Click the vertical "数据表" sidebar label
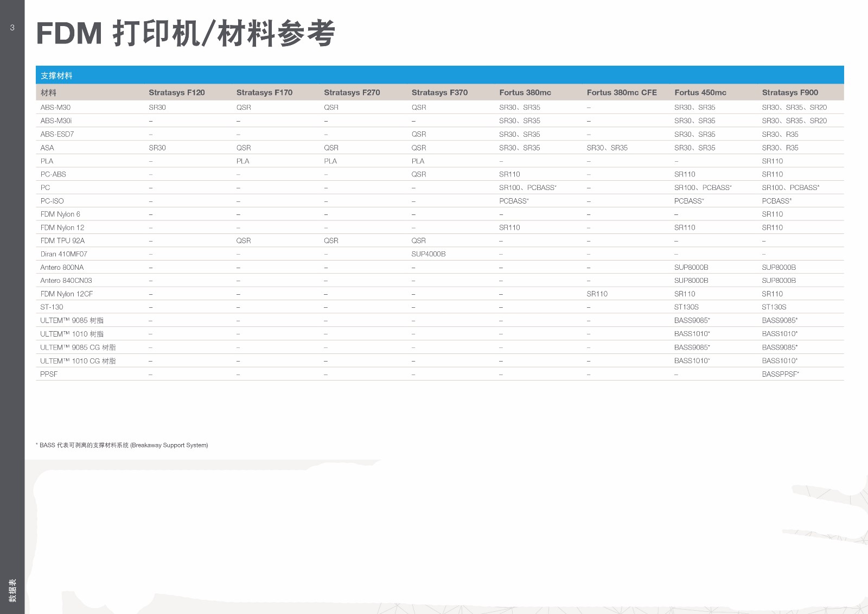 pos(12,590)
